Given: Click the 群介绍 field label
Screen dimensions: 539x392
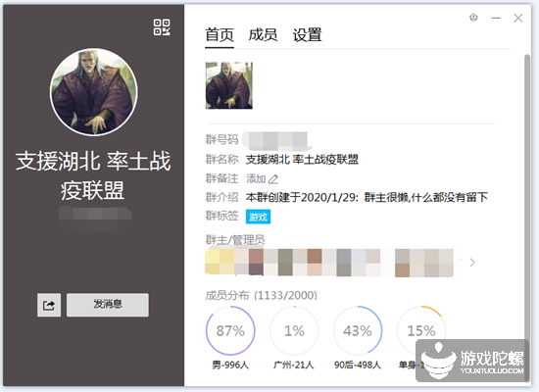Looking at the screenshot, I should 221,197.
